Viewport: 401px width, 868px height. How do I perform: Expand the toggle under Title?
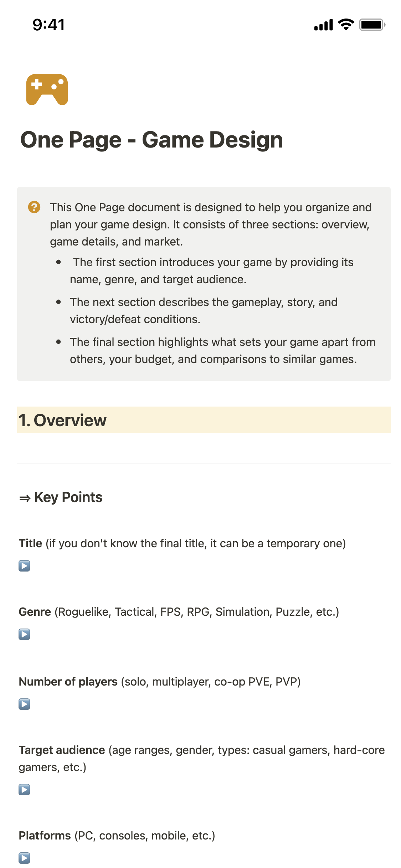point(24,566)
